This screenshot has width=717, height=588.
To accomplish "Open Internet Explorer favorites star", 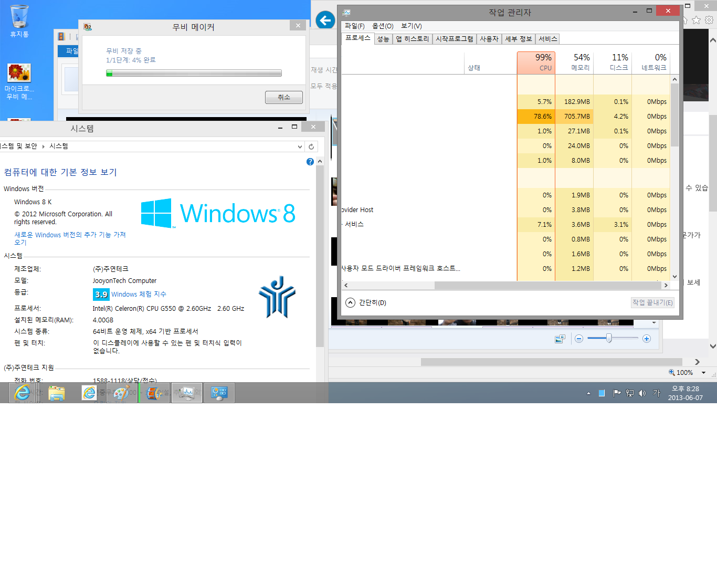I will coord(697,20).
